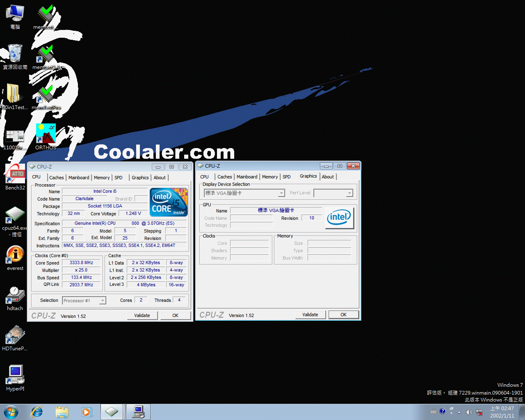This screenshot has width=525, height=420.
Task: Switch to About tab in right CPU-Z
Action: (x=328, y=177)
